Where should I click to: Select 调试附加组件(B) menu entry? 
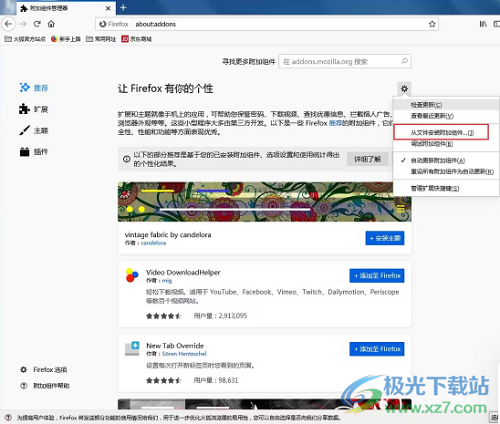(x=446, y=144)
